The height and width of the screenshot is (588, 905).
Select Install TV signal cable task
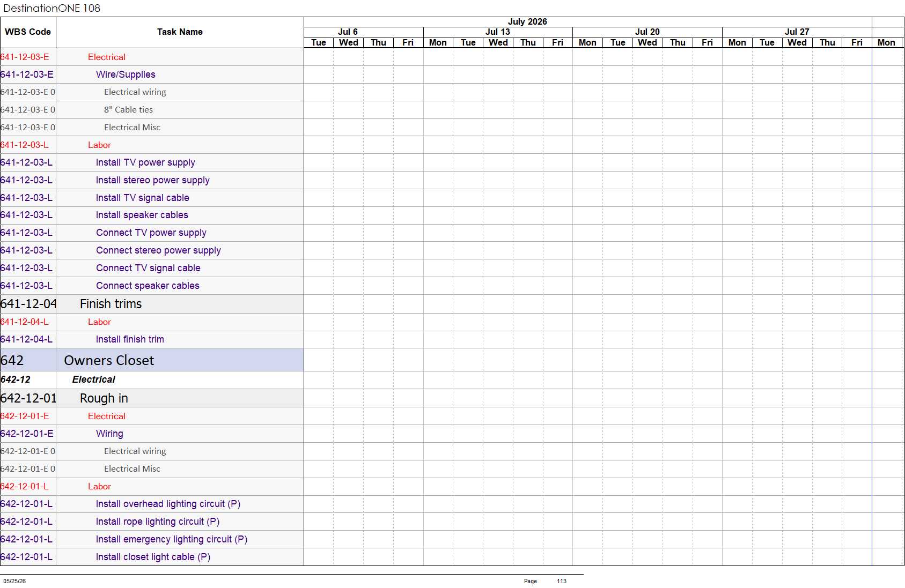tap(152, 198)
